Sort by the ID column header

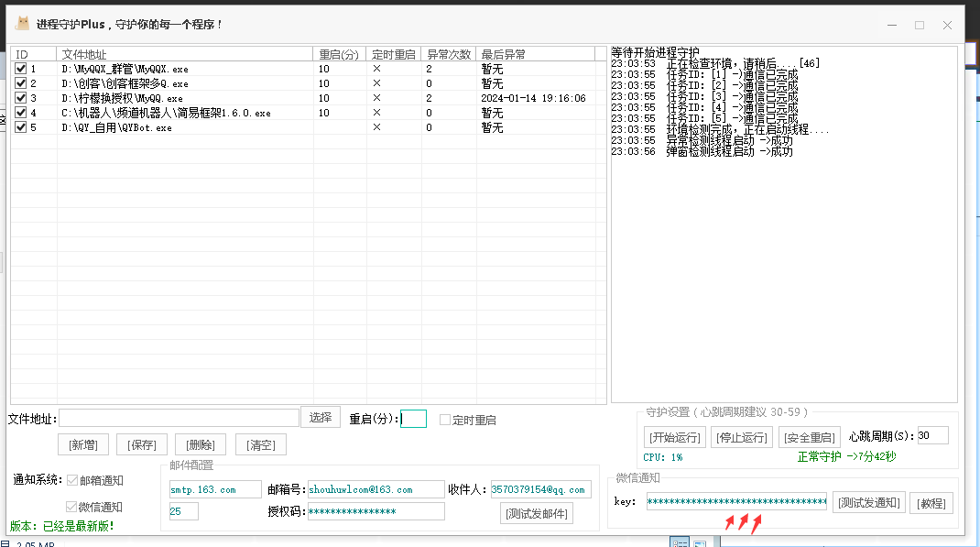pos(34,54)
